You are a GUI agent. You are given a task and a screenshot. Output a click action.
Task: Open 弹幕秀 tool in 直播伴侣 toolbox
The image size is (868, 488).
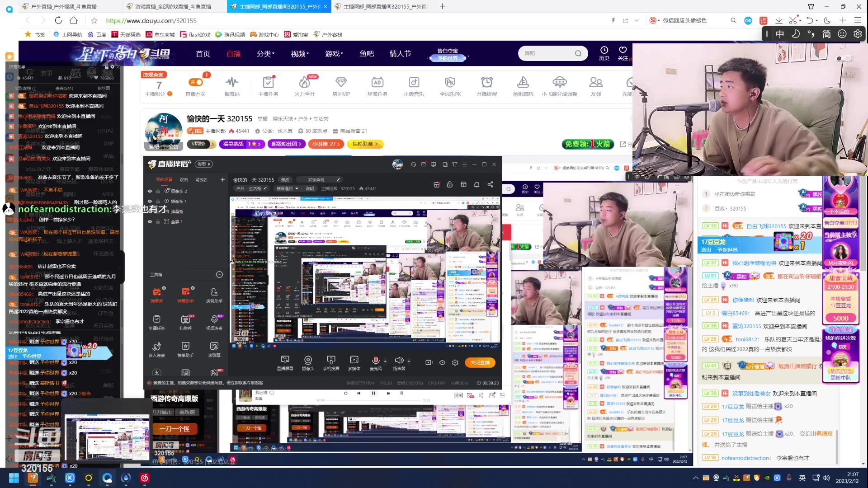157,295
